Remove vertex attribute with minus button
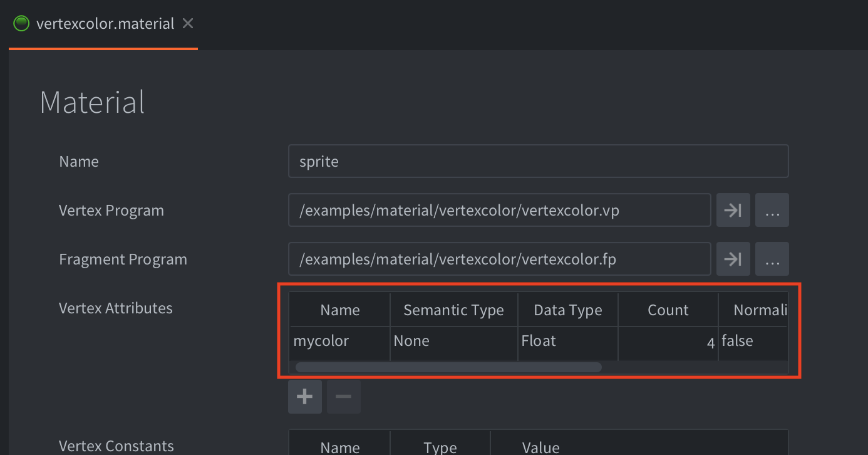 click(x=344, y=397)
